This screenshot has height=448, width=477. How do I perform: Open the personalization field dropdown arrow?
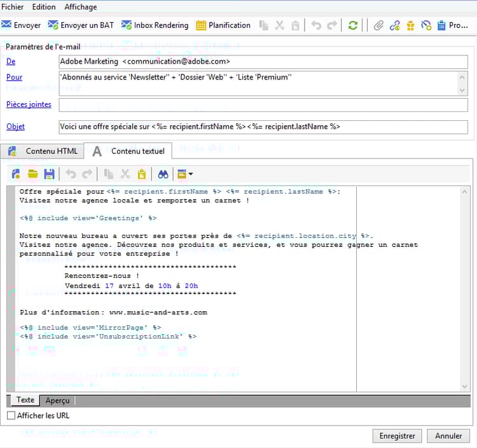[x=190, y=174]
